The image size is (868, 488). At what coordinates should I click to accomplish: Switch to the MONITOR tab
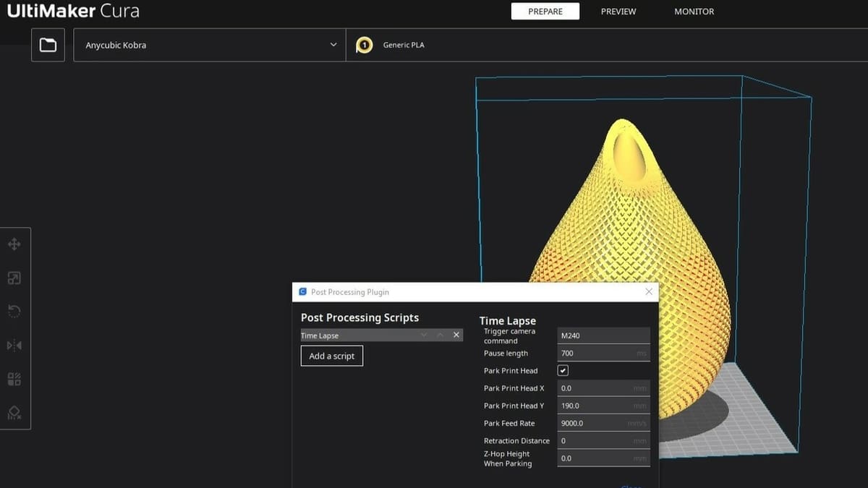point(694,12)
